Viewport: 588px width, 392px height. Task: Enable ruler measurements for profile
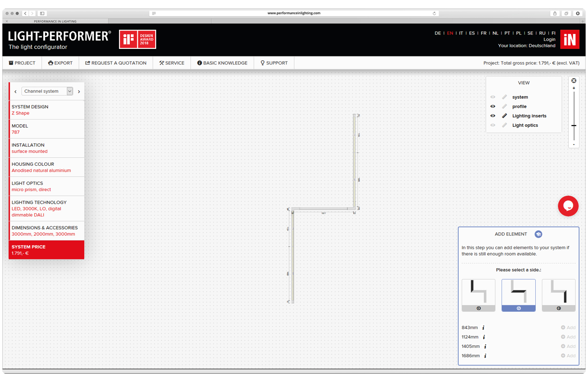504,106
